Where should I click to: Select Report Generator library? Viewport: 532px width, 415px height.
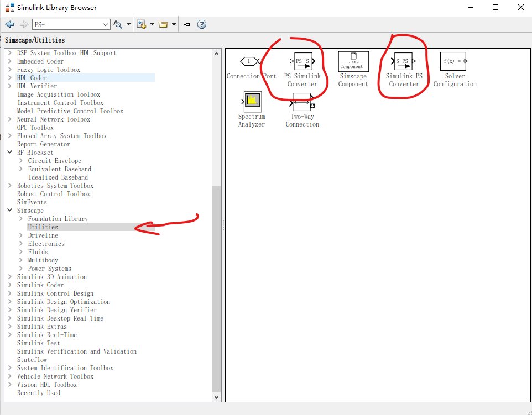(x=44, y=144)
